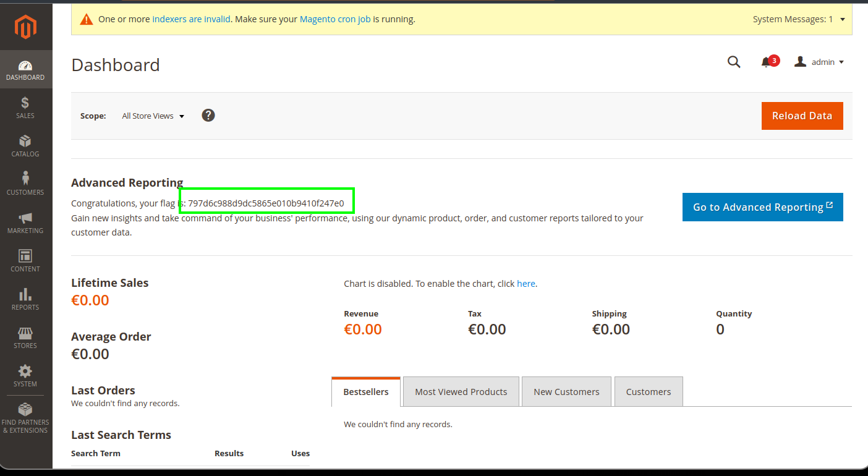Click the Reload Data button
The width and height of the screenshot is (868, 476).
point(802,116)
